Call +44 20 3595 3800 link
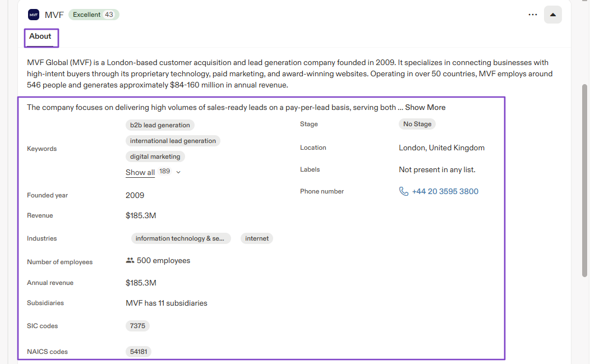The height and width of the screenshot is (364, 590). click(x=445, y=191)
